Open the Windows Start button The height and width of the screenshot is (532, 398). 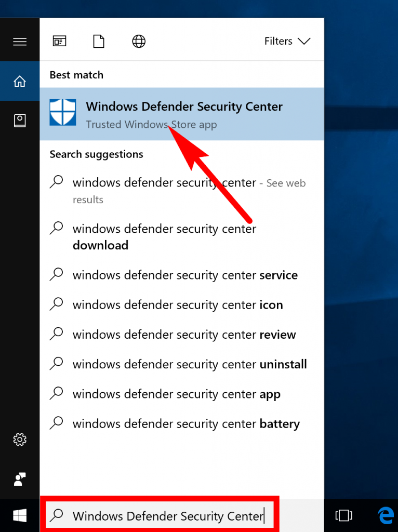[x=20, y=516]
